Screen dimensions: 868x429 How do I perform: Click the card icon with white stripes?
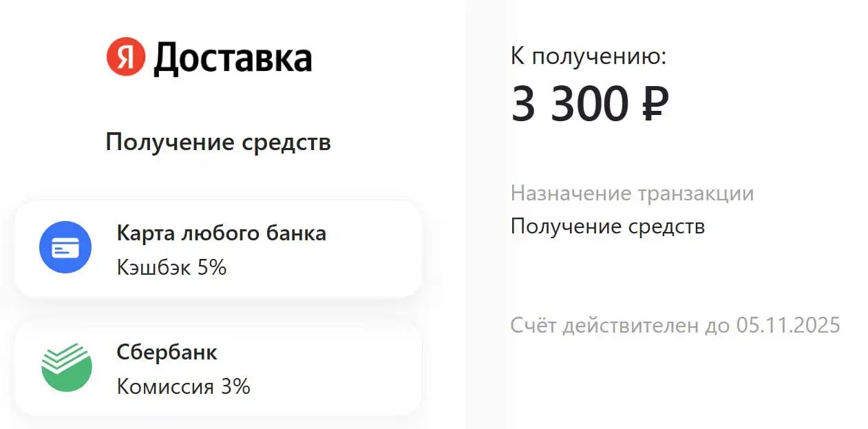click(x=65, y=247)
